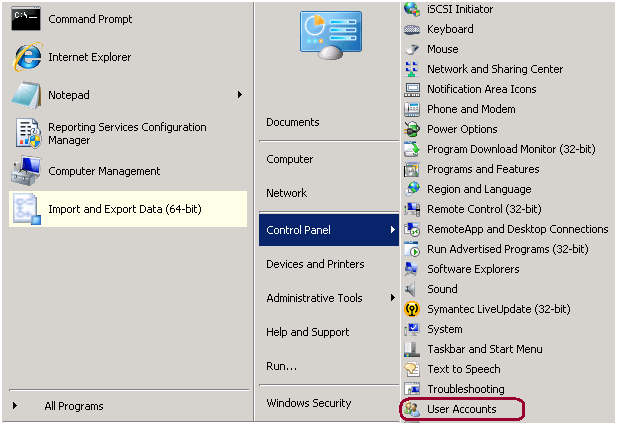Viewport: 617px width, 425px height.
Task: Click the Command Prompt icon
Action: [26, 19]
